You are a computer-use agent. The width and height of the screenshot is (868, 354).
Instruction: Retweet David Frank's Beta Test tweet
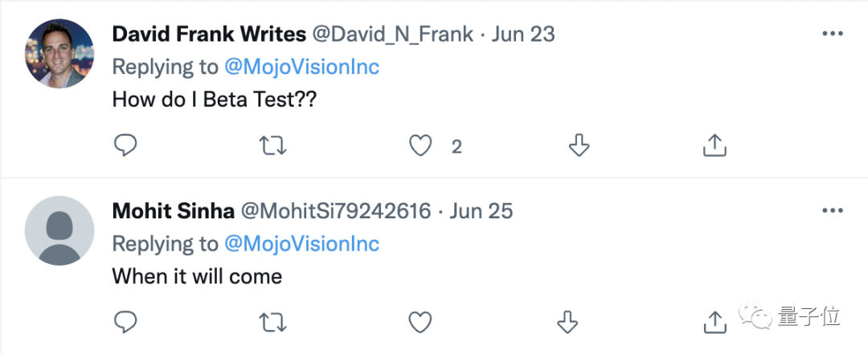274,145
